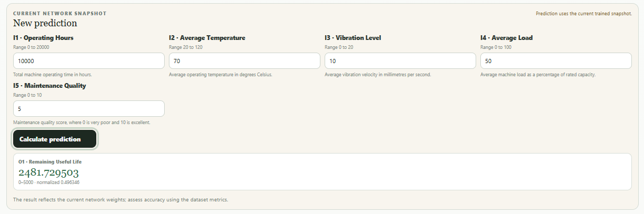644x214 pixels.
Task: Click the New prediction heading
Action: (x=45, y=23)
